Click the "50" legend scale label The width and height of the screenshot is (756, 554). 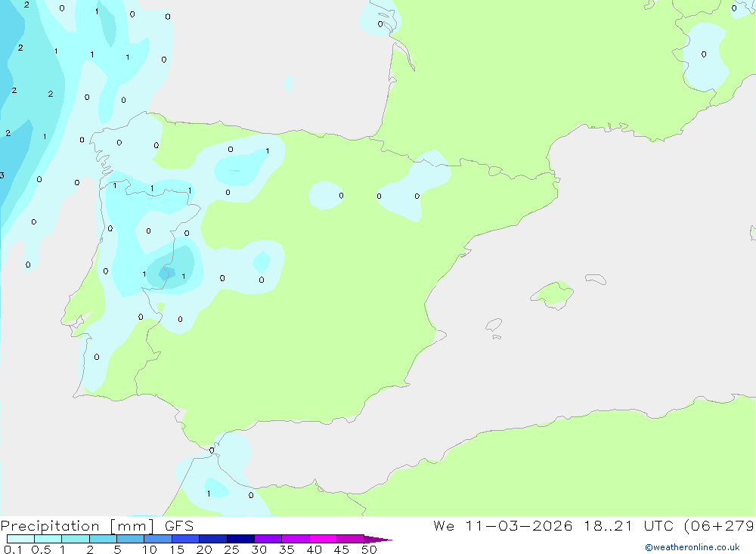click(x=369, y=549)
